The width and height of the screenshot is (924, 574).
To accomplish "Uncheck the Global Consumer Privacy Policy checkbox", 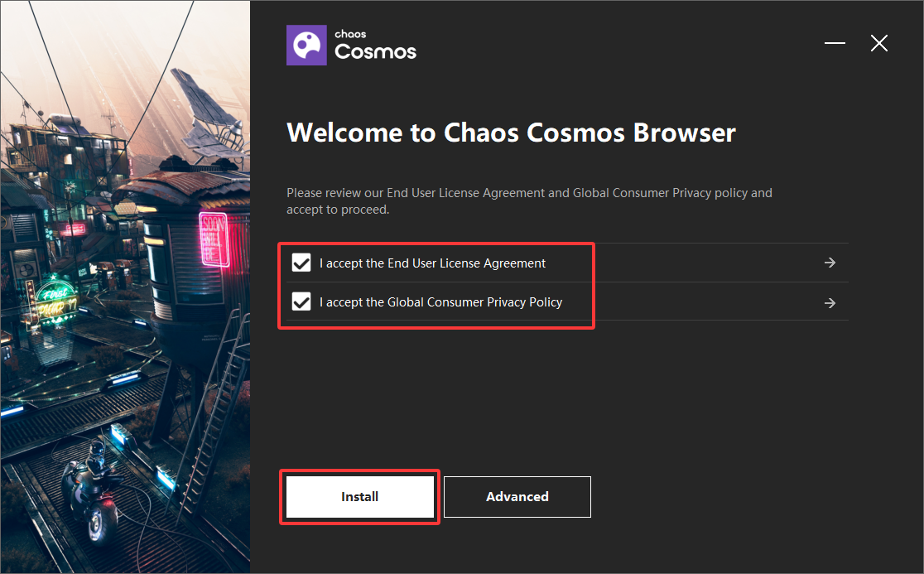I will 301,301.
